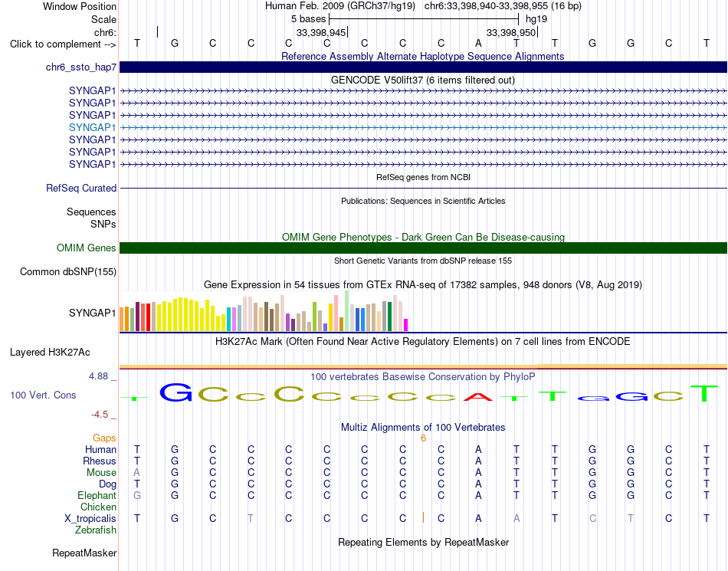This screenshot has width=728, height=571.
Task: Click the faded 'A' base in the Mouse row
Action: [x=136, y=473]
